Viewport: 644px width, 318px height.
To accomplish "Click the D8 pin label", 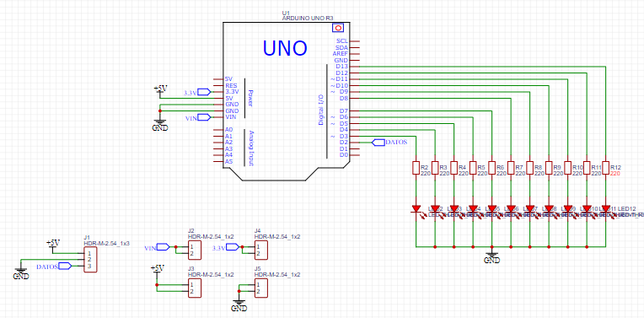I will click(344, 98).
